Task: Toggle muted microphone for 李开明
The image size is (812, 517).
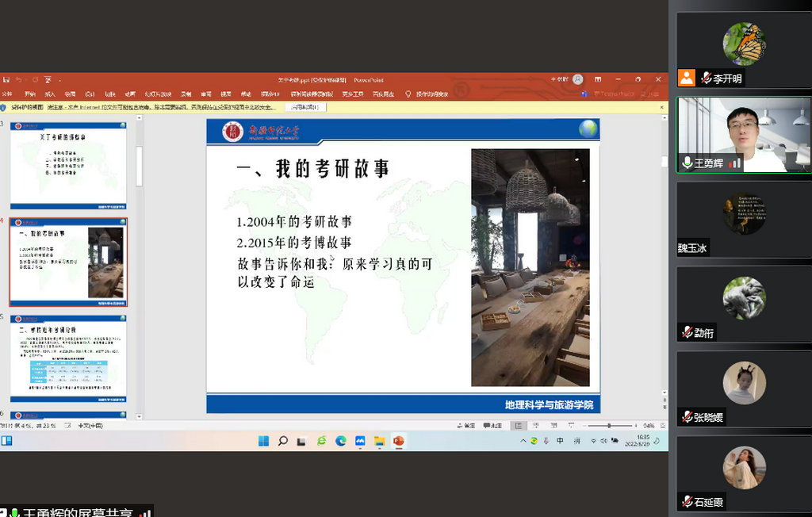Action: coord(705,79)
